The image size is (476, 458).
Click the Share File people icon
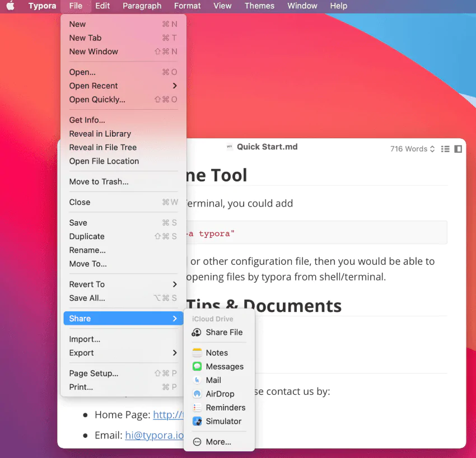[197, 333]
